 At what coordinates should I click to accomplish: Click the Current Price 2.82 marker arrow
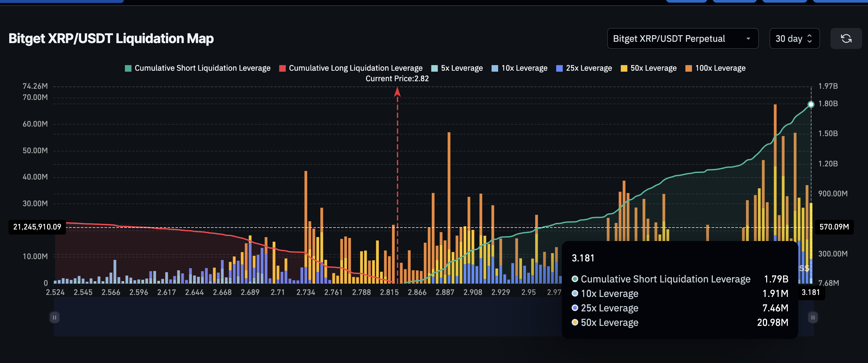[x=397, y=92]
